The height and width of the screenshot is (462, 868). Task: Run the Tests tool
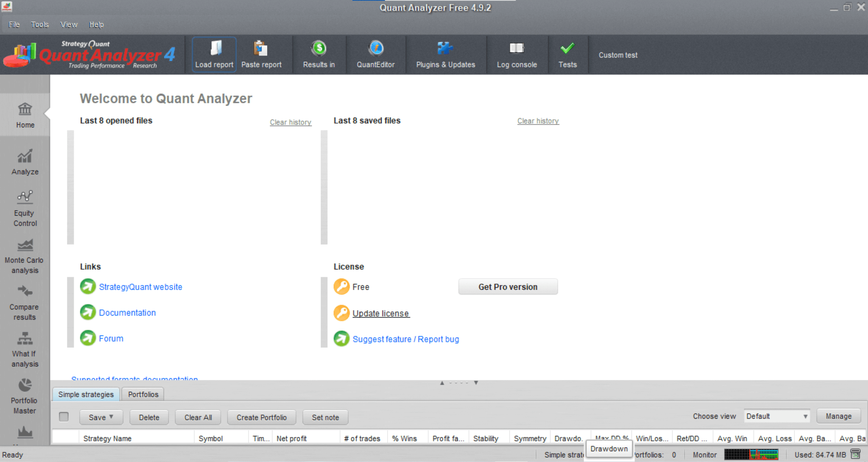point(568,54)
